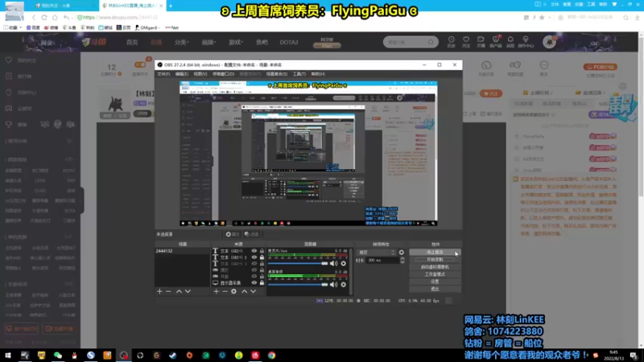Open settings gear for desktop audio mixer channel
Image resolution: width=644 pixels, height=362 pixels.
click(344, 285)
